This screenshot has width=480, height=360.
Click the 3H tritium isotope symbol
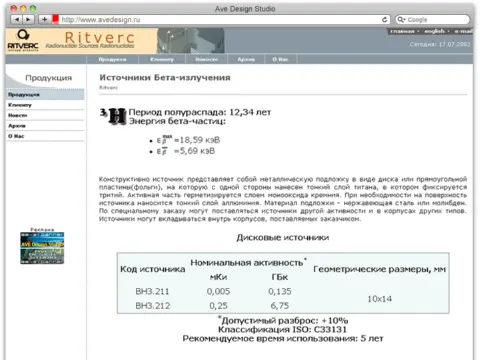pyautogui.click(x=113, y=116)
